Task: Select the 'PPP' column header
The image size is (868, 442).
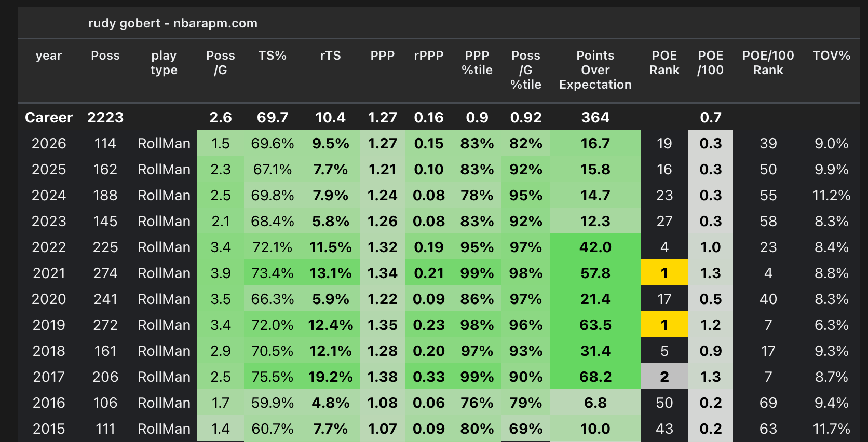Action: (x=383, y=56)
